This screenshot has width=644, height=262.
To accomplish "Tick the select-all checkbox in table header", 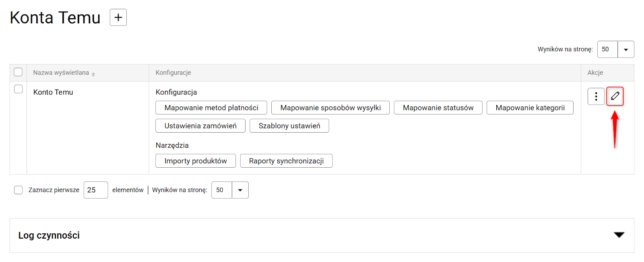I will pos(18,72).
